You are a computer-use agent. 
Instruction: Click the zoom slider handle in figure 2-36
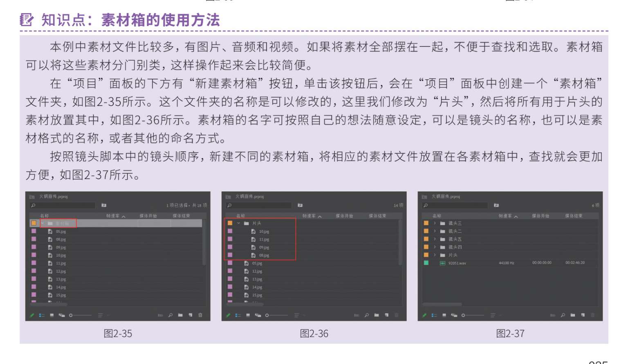point(267,315)
